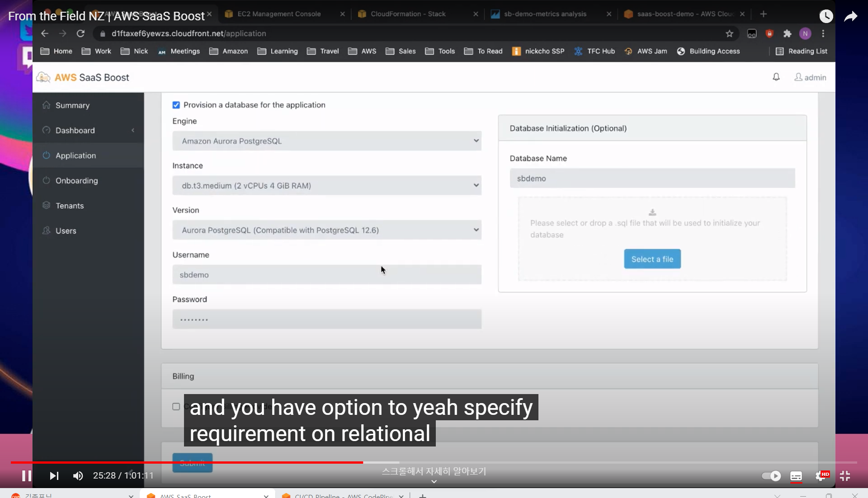Viewport: 868px width, 498px height.
Task: Click the Database Name input field
Action: (652, 179)
